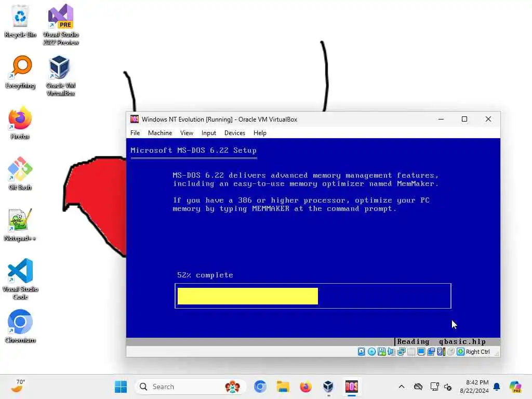Select the Git Bash desktop shortcut
Image resolution: width=532 pixels, height=399 pixels.
click(20, 174)
